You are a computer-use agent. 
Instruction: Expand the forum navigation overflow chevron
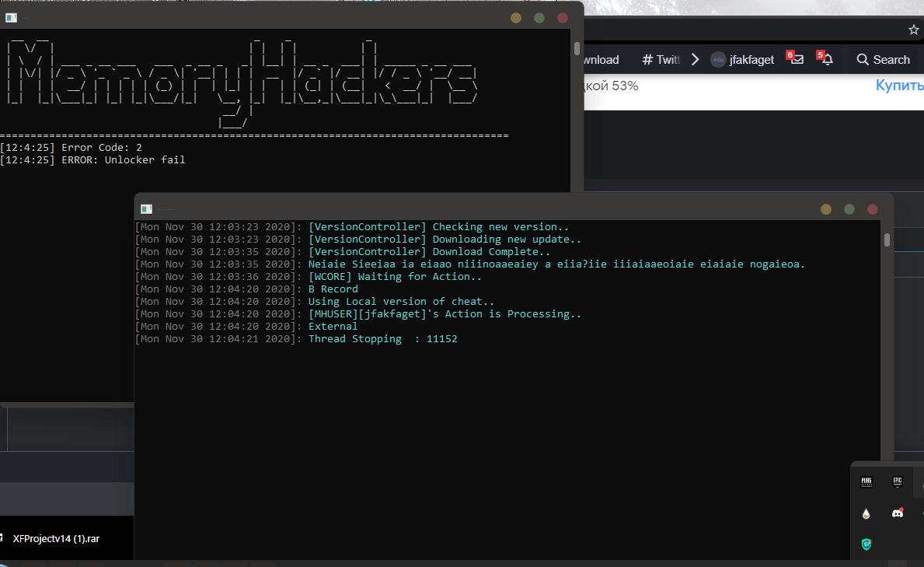coord(696,60)
